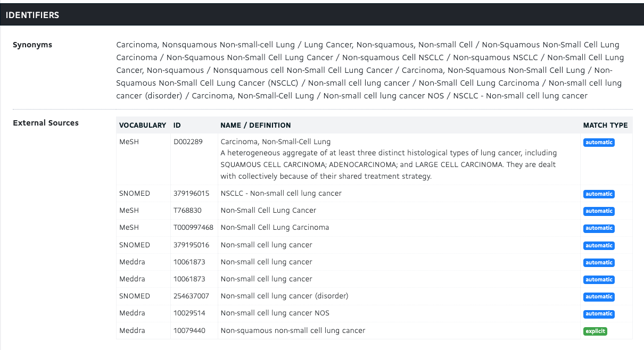Click automatic badge in the D002289 row
Screen dimensions: 644x350
pos(599,143)
